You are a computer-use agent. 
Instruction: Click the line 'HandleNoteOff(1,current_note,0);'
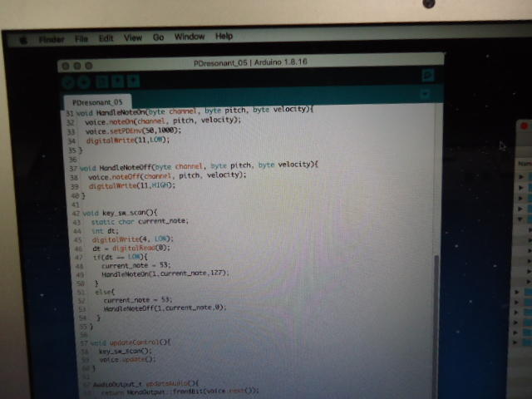point(165,308)
